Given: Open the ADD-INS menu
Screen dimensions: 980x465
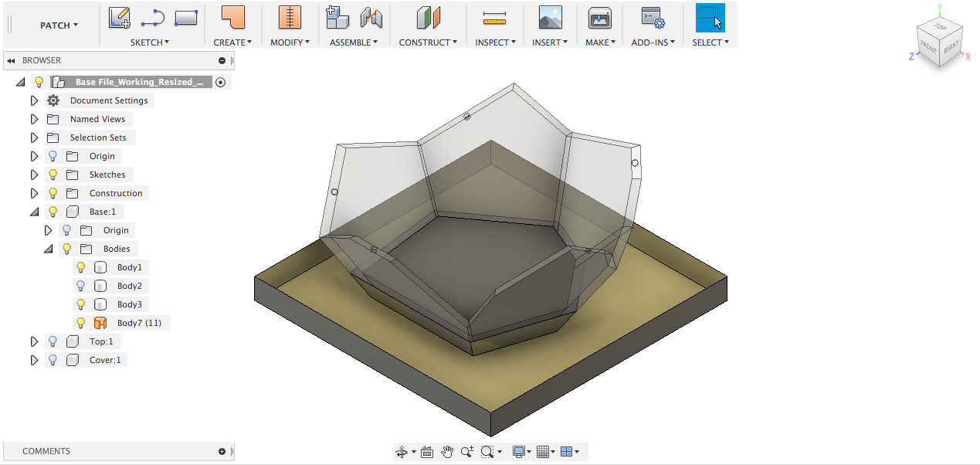Looking at the screenshot, I should [653, 42].
